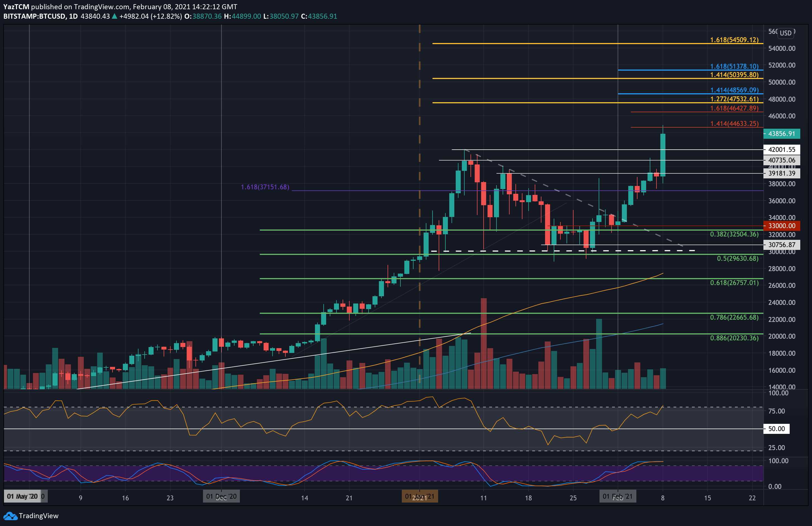Click the 01 May '20 date marker
The height and width of the screenshot is (526, 812).
(22, 496)
